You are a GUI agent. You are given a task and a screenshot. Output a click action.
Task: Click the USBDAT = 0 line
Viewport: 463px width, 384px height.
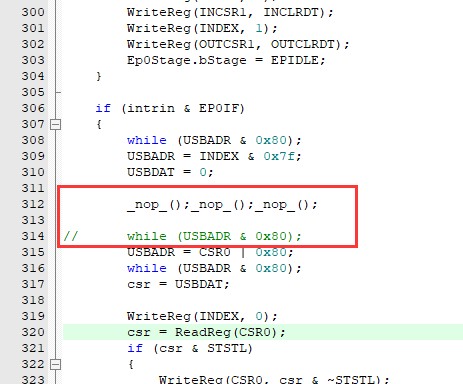coord(170,173)
